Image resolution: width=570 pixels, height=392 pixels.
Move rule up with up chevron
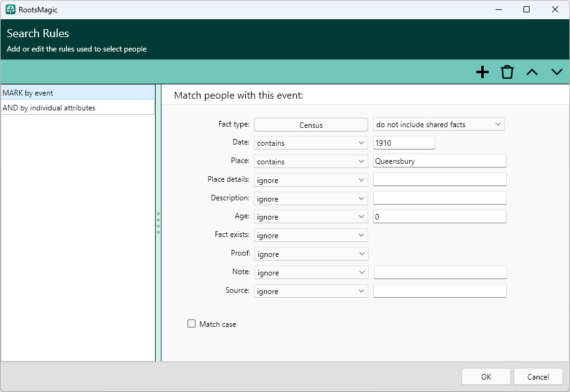click(x=532, y=72)
